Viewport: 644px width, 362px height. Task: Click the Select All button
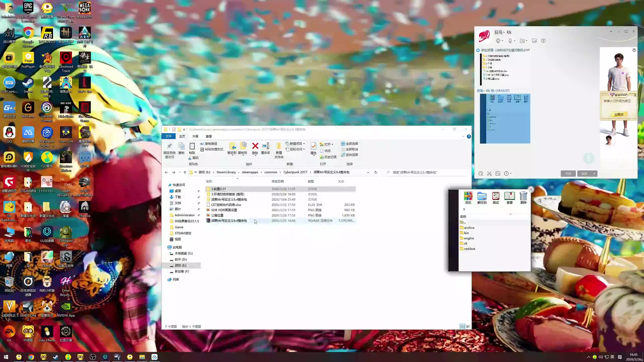(349, 144)
